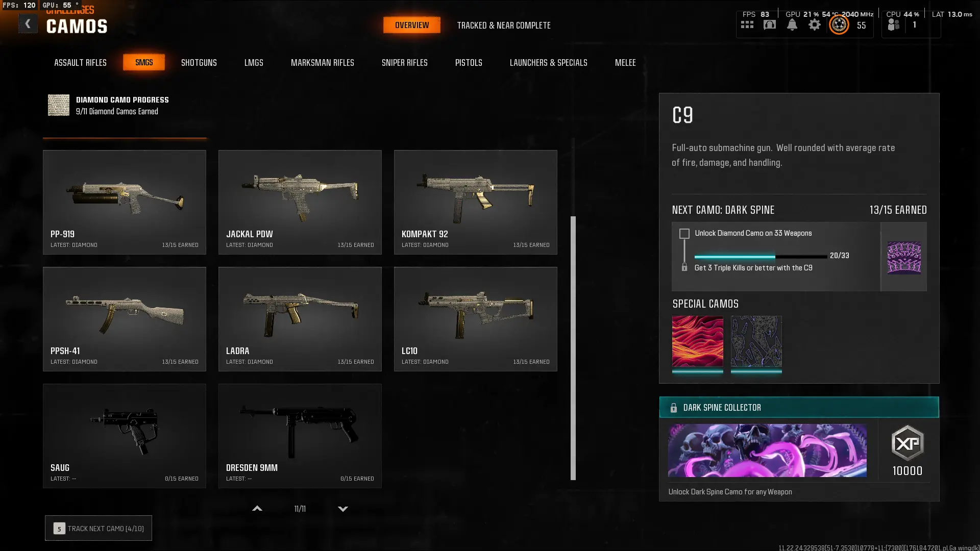The image size is (980, 551).
Task: Click the Overview button
Action: click(x=412, y=25)
